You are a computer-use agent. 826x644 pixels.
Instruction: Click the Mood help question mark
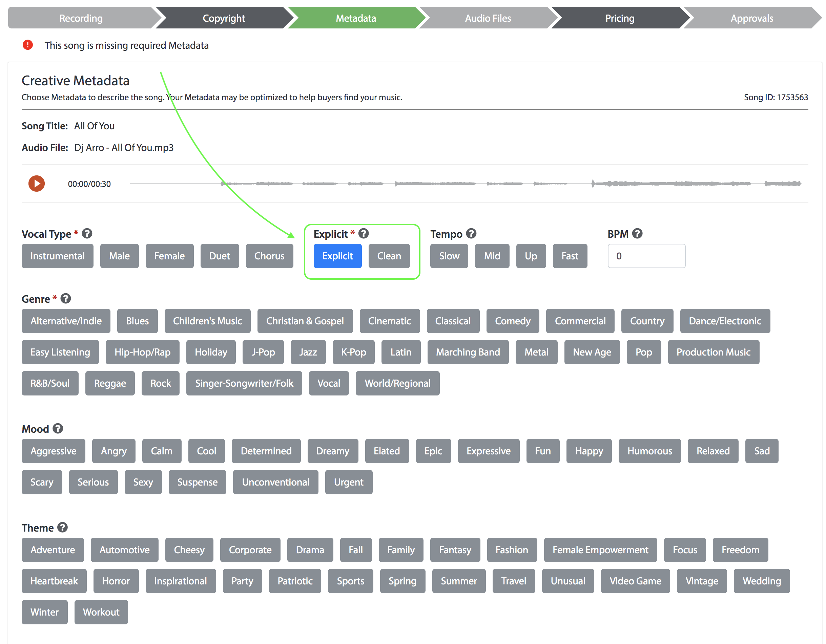pyautogui.click(x=58, y=429)
